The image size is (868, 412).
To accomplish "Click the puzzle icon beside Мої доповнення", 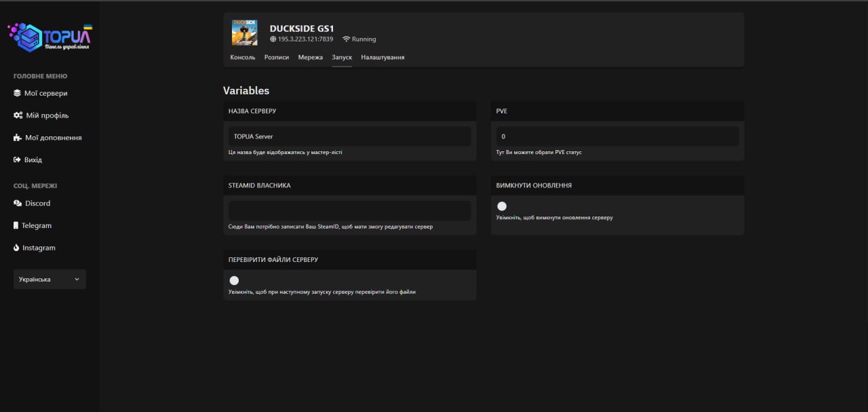I will pos(18,138).
